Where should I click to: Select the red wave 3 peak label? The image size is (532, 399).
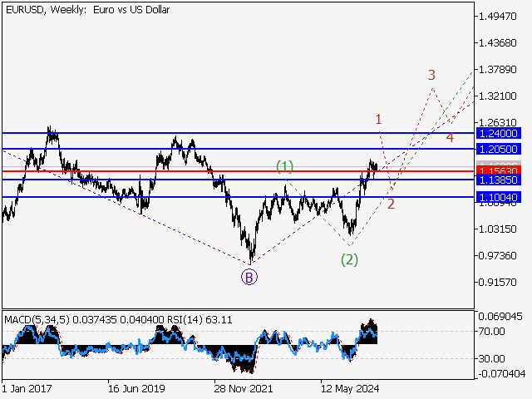tap(431, 76)
